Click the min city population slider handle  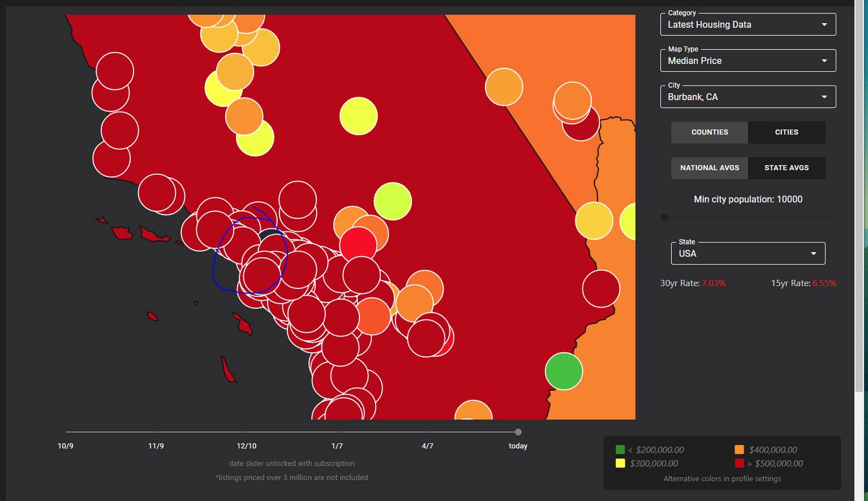[x=664, y=217]
